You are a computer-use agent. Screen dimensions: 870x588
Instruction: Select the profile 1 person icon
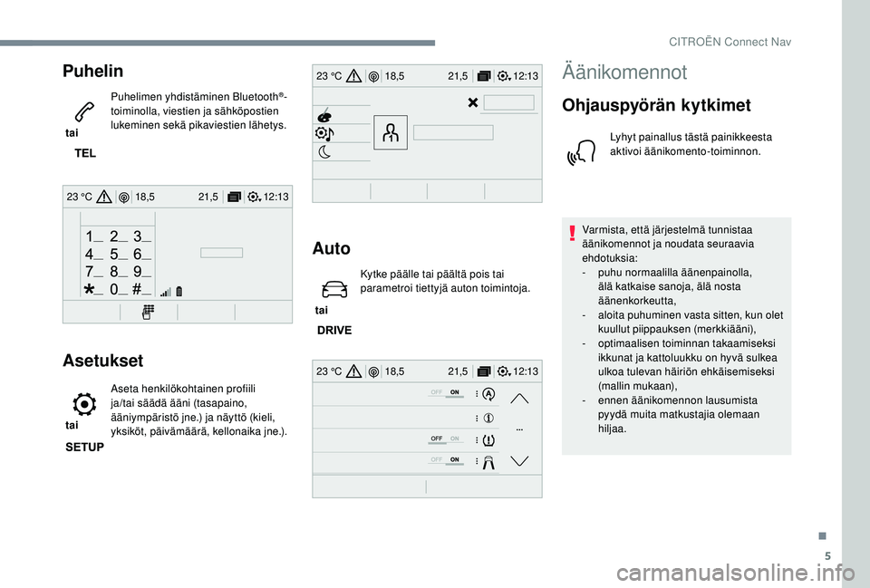[391, 132]
